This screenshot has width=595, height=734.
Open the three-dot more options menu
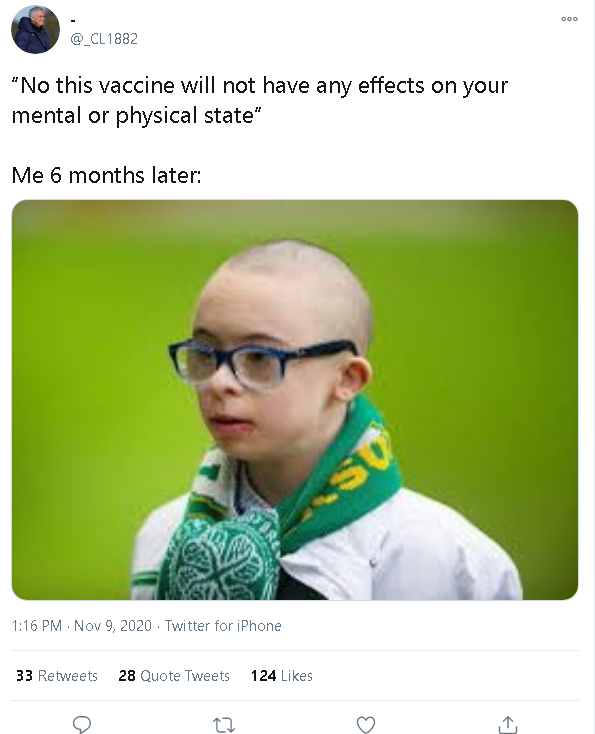[569, 19]
